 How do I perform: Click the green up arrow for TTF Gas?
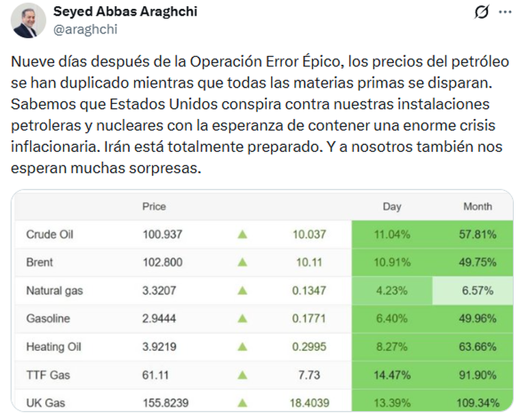click(242, 375)
